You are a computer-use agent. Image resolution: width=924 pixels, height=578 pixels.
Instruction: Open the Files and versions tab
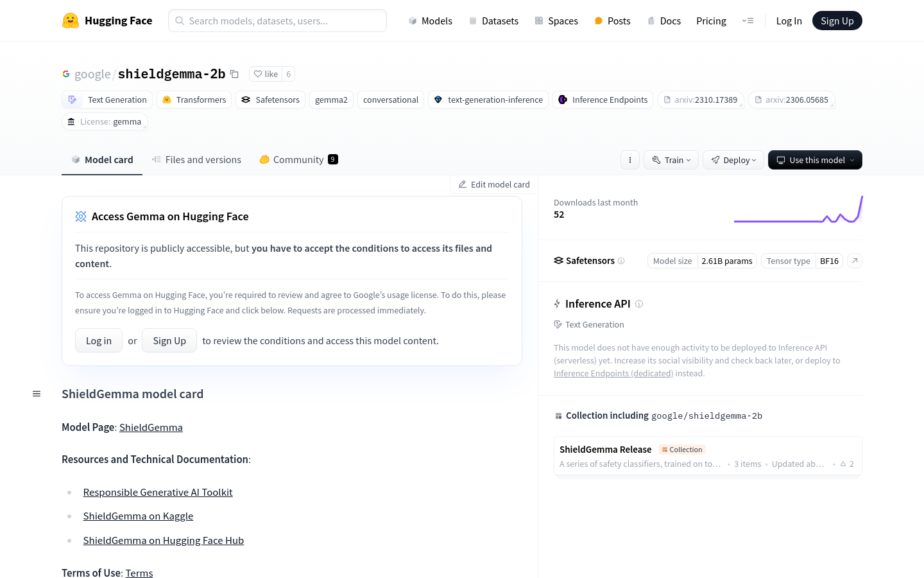pyautogui.click(x=196, y=160)
